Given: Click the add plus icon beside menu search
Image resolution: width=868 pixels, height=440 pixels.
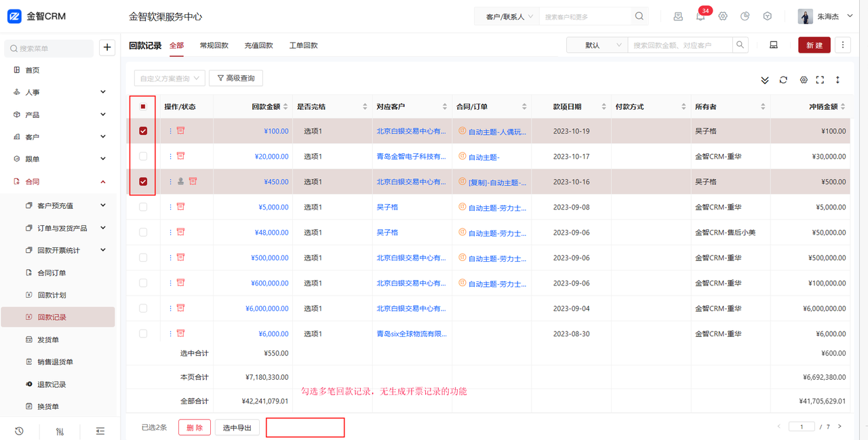Looking at the screenshot, I should point(107,48).
